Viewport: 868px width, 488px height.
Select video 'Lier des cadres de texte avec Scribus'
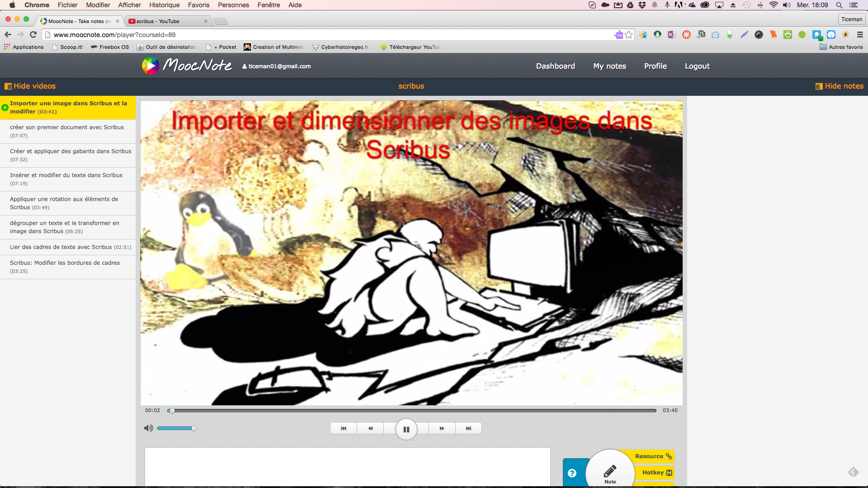[68, 247]
